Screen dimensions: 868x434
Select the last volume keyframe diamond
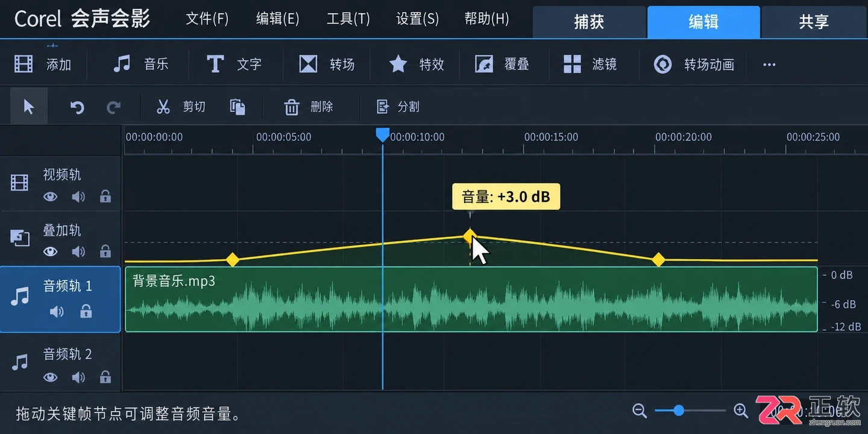click(x=658, y=260)
